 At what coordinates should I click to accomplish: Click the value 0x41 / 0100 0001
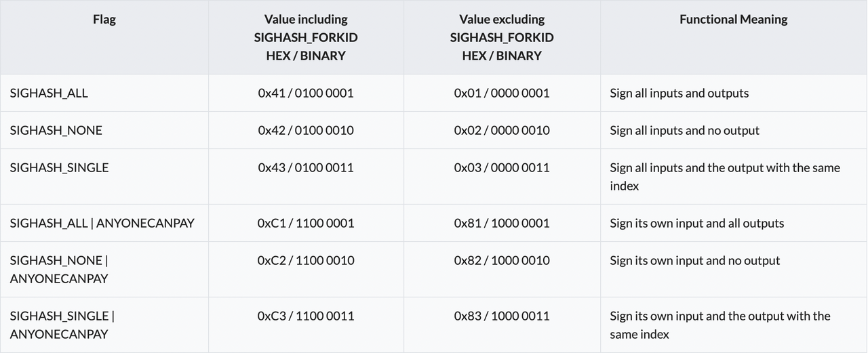(306, 93)
